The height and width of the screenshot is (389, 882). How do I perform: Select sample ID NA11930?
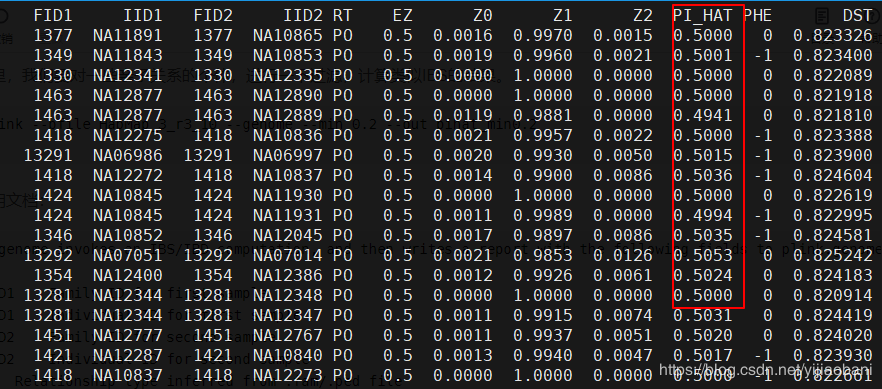pos(287,195)
